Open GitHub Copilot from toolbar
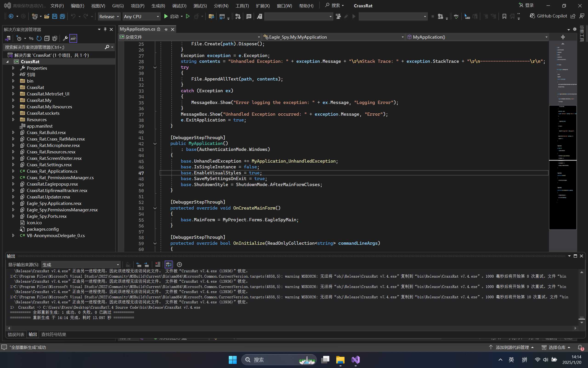Viewport: 588px width, 368px height. click(548, 16)
